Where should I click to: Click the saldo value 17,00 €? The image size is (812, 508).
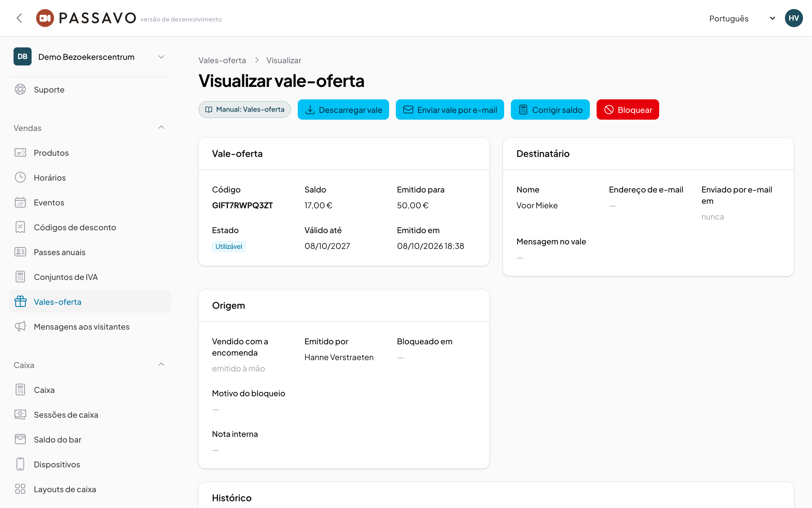pos(318,205)
